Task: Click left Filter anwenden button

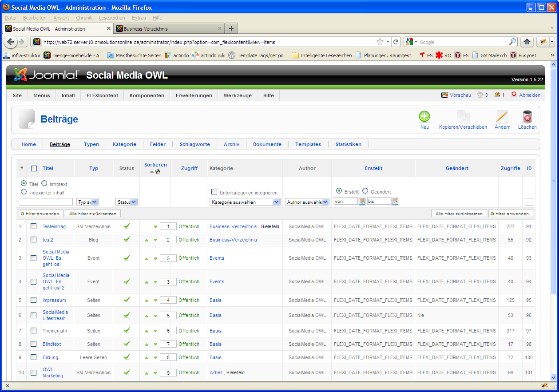Action: tap(40, 214)
